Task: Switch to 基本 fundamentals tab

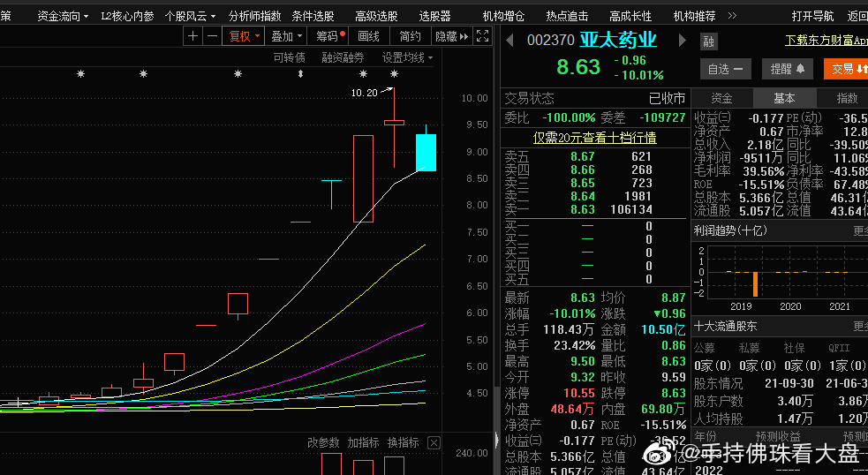Action: point(784,98)
